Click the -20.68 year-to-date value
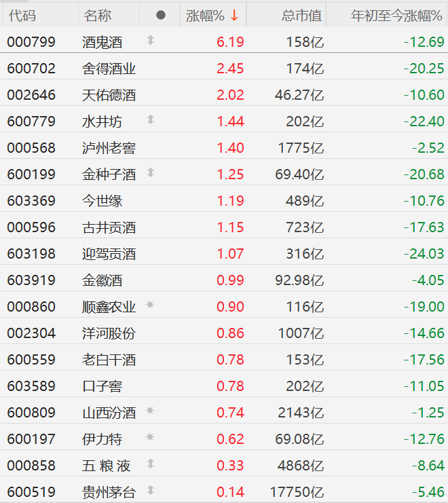The height and width of the screenshot is (503, 448). [x=424, y=174]
